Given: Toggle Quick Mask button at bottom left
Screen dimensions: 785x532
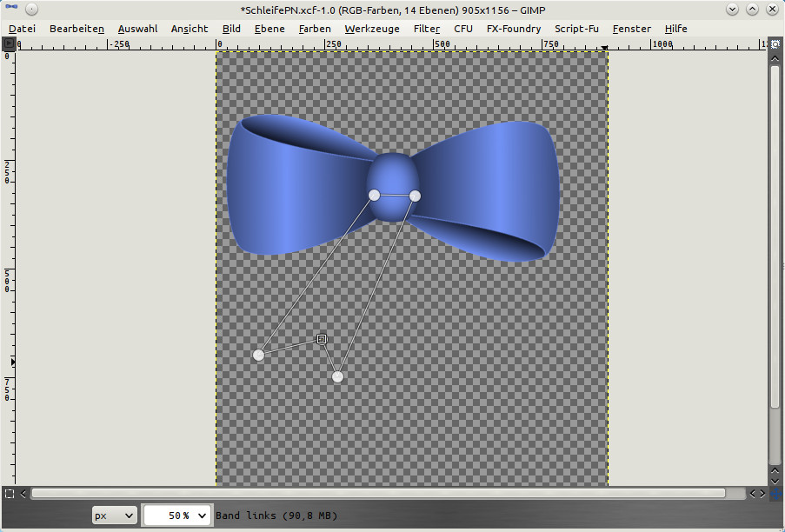Looking at the screenshot, I should coord(9,494).
